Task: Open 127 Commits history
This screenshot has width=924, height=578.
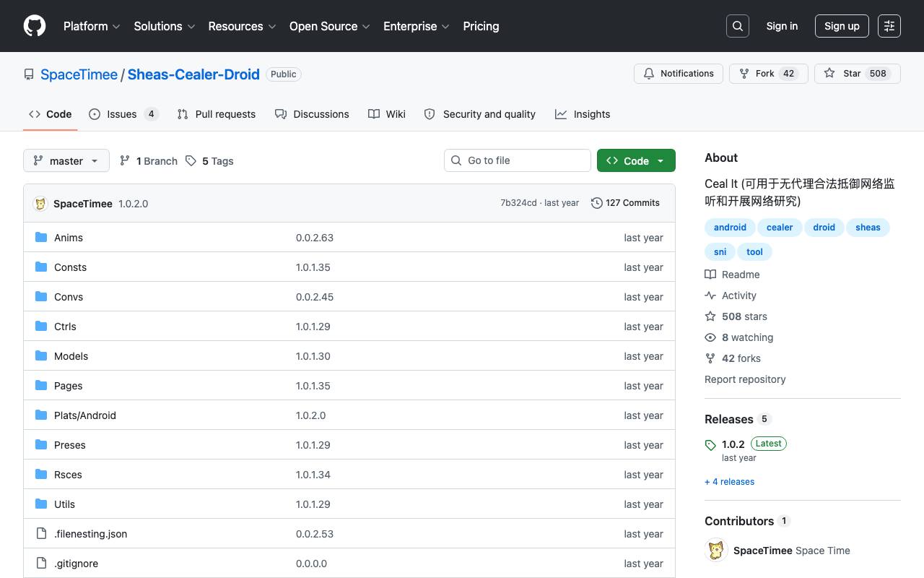Action: (625, 203)
